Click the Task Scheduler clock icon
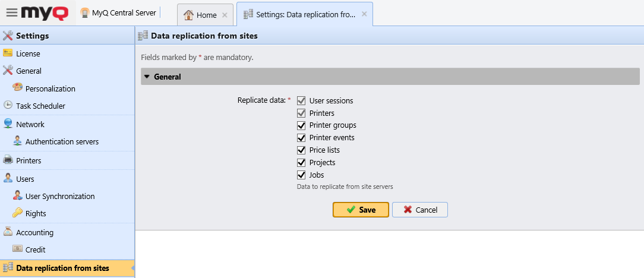 [8, 106]
